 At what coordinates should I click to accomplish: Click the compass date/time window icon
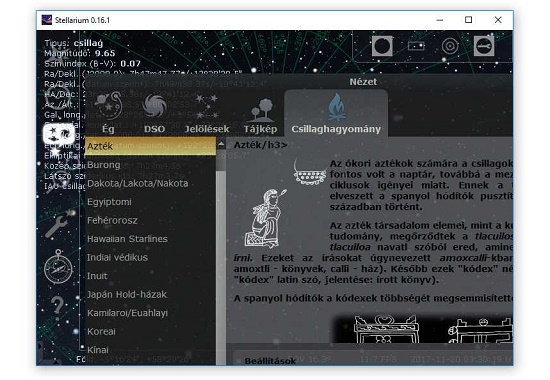coord(59,267)
